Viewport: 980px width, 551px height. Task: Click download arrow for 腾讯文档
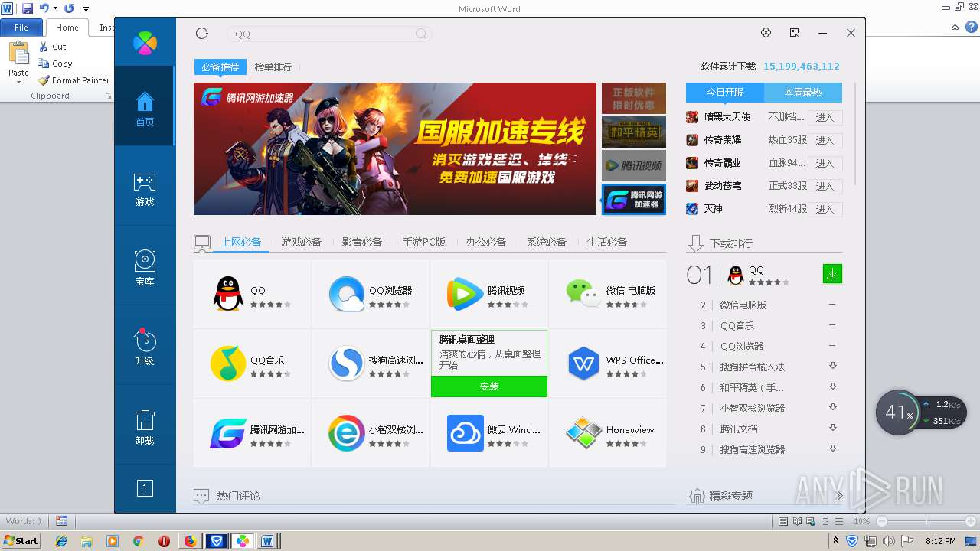pyautogui.click(x=833, y=429)
